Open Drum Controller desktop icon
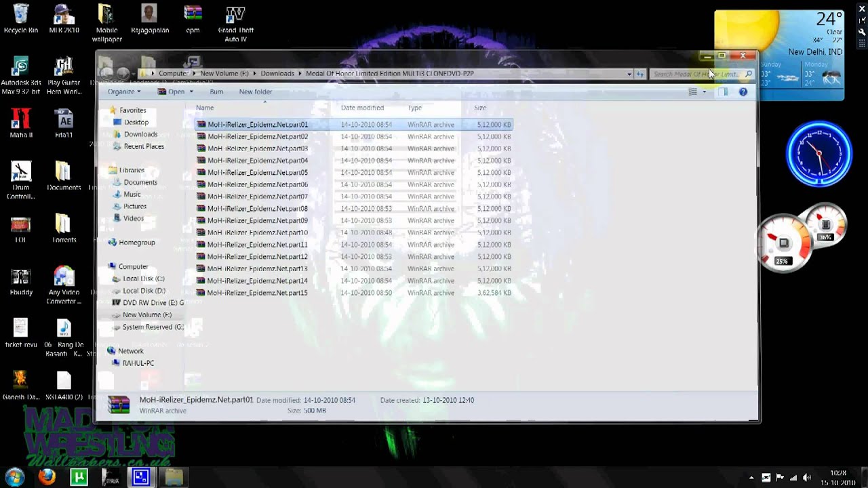The width and height of the screenshot is (868, 488). (21, 180)
